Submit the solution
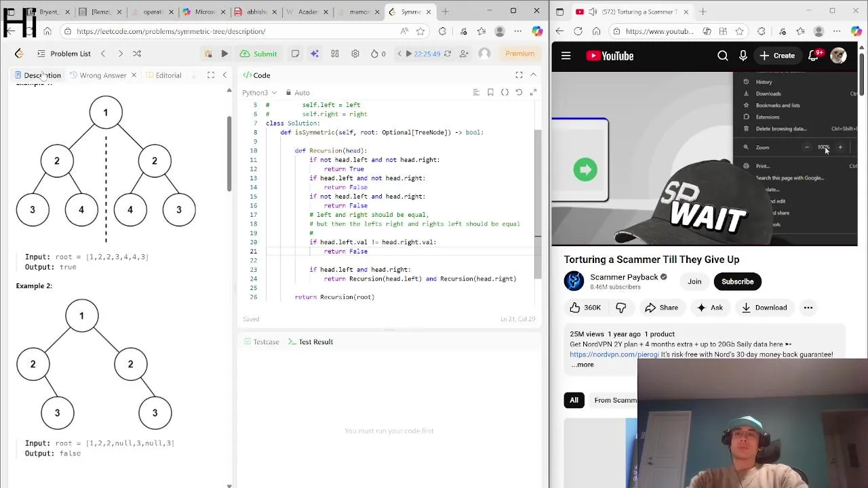Viewport: 868px width, 488px height. [258, 54]
